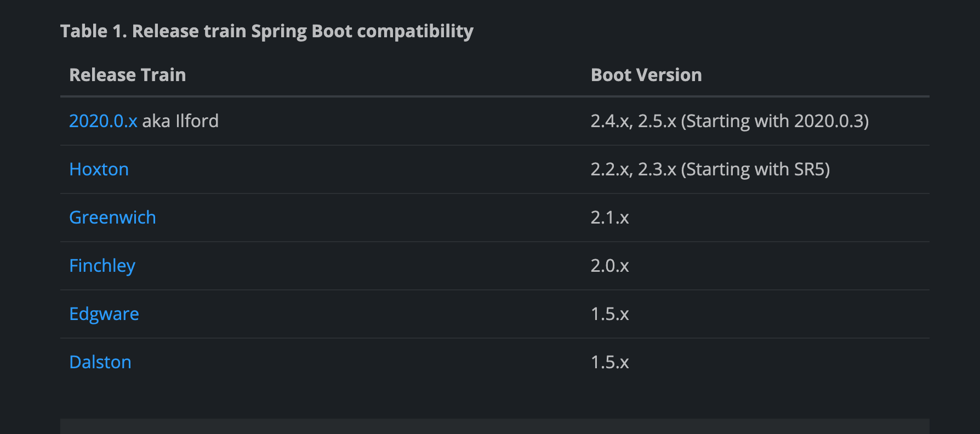Click the gray block below the table
The width and height of the screenshot is (980, 434).
tap(494, 426)
